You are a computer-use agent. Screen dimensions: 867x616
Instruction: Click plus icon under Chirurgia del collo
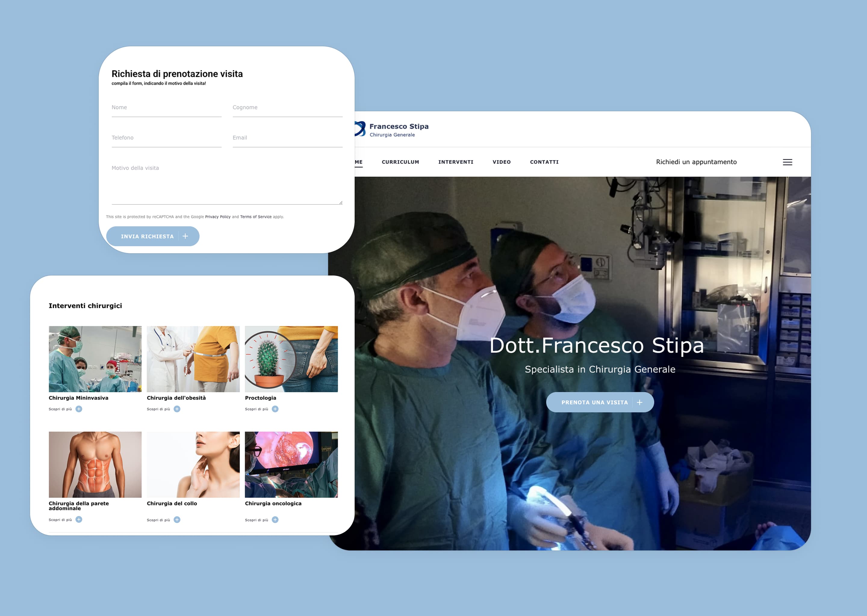pyautogui.click(x=177, y=520)
